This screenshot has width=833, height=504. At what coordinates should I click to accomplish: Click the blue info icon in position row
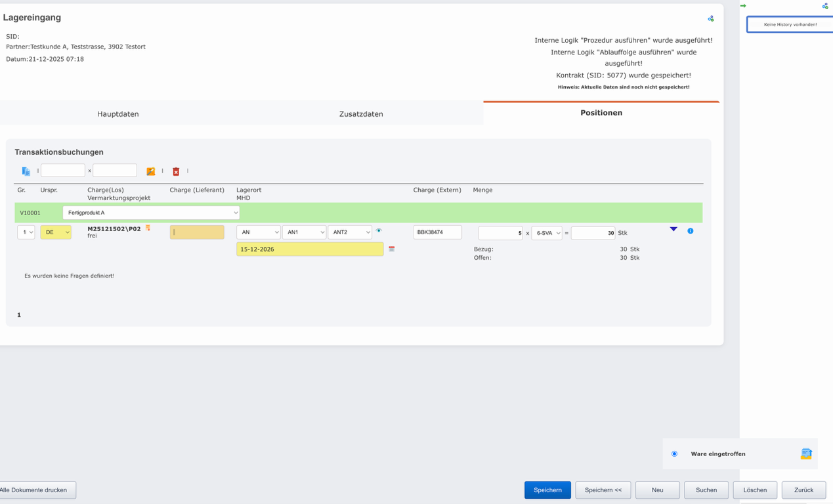click(690, 231)
